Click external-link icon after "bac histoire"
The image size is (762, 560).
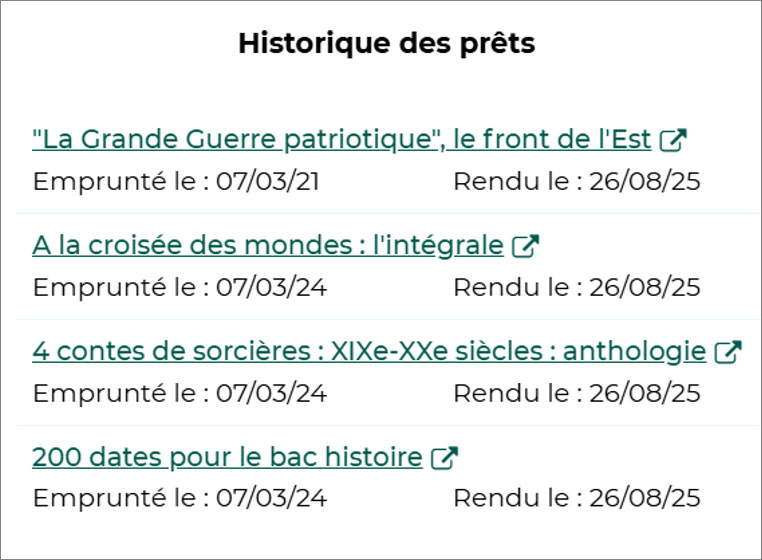point(444,458)
